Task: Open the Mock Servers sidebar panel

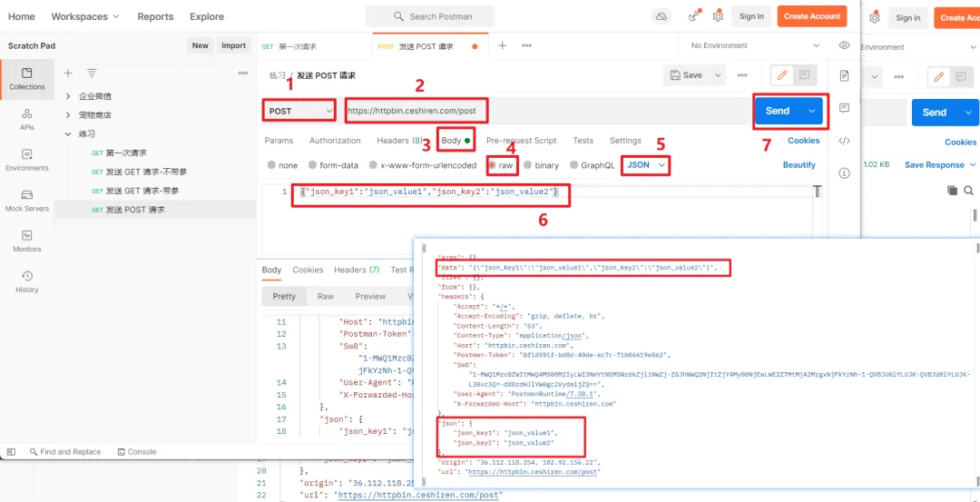Action: click(x=27, y=201)
